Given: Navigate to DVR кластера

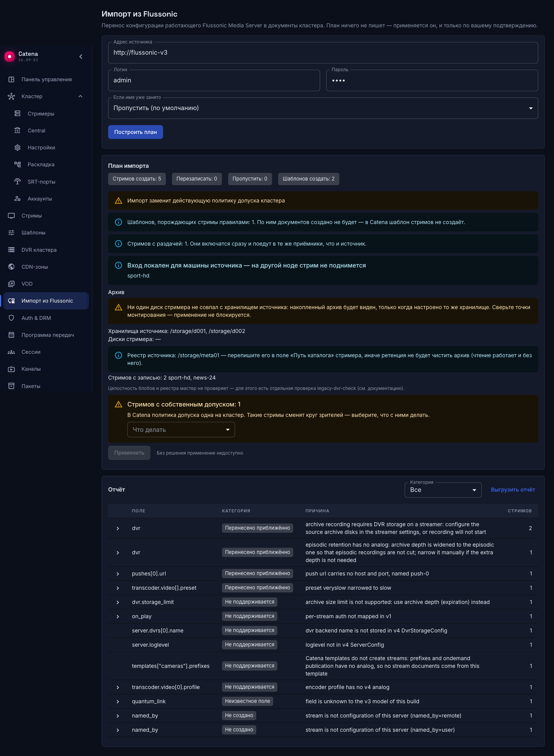Looking at the screenshot, I should pos(46,250).
